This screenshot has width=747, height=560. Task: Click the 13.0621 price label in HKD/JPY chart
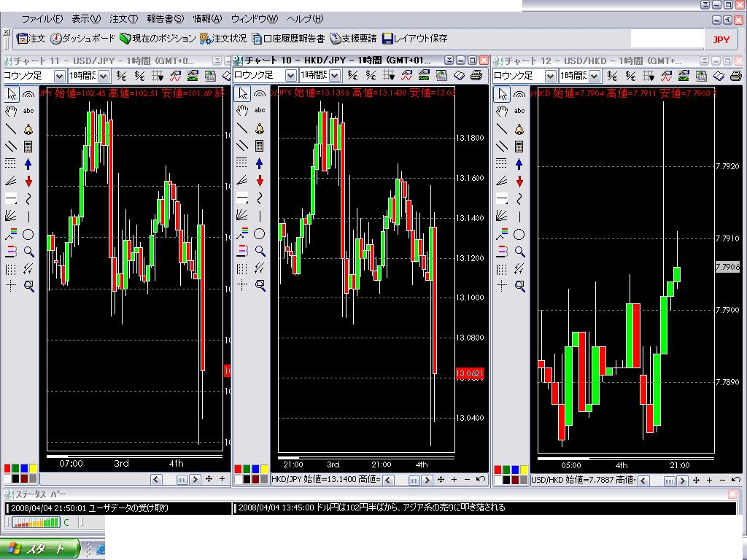click(470, 373)
